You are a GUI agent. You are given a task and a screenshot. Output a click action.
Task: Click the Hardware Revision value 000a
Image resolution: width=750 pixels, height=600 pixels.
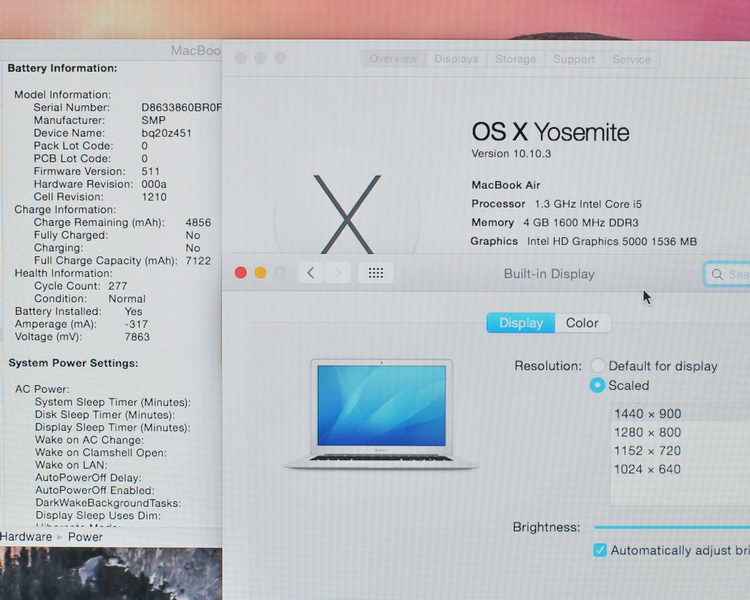[x=154, y=184]
